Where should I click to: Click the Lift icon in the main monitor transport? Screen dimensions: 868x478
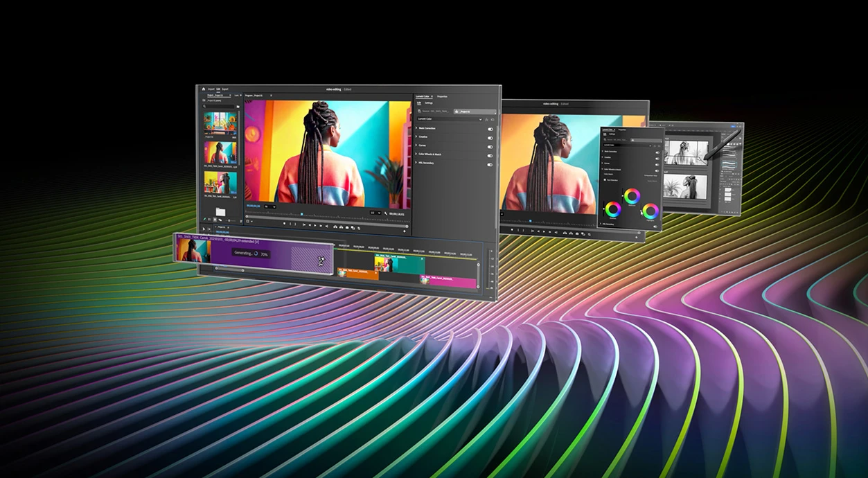[335, 227]
